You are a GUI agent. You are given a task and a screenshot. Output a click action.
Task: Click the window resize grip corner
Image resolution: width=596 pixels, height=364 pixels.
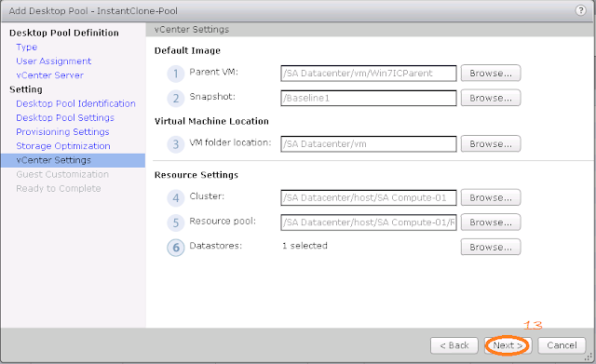tap(589, 357)
